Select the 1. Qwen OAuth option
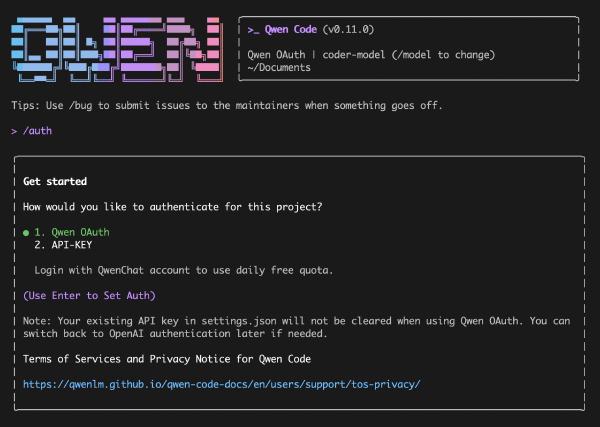The width and height of the screenshot is (600, 427). [x=72, y=232]
